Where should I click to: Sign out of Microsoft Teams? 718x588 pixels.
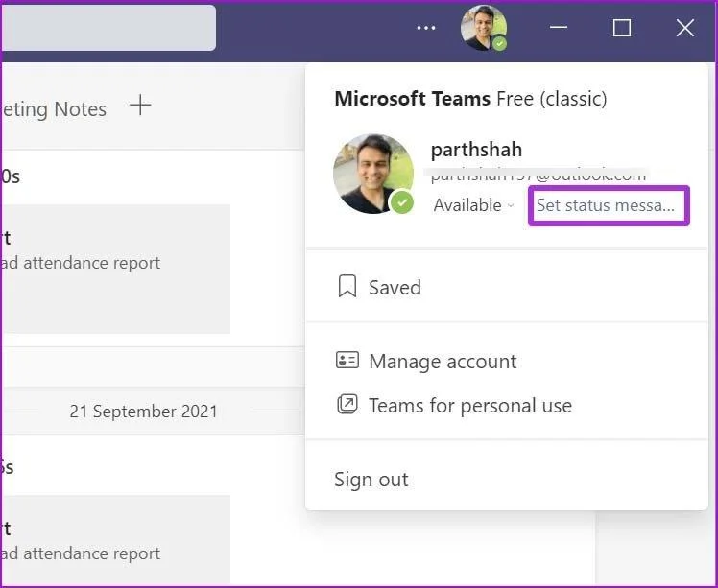coord(371,479)
